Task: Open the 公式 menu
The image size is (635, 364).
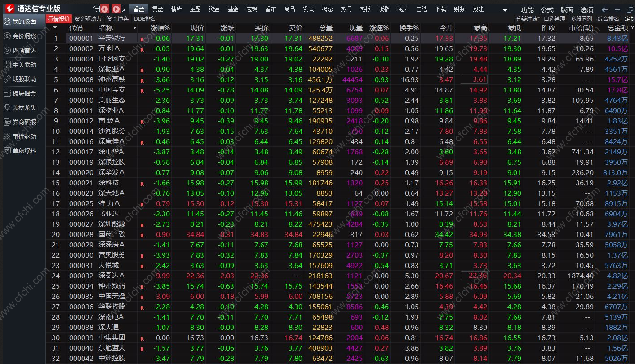Action: point(547,10)
